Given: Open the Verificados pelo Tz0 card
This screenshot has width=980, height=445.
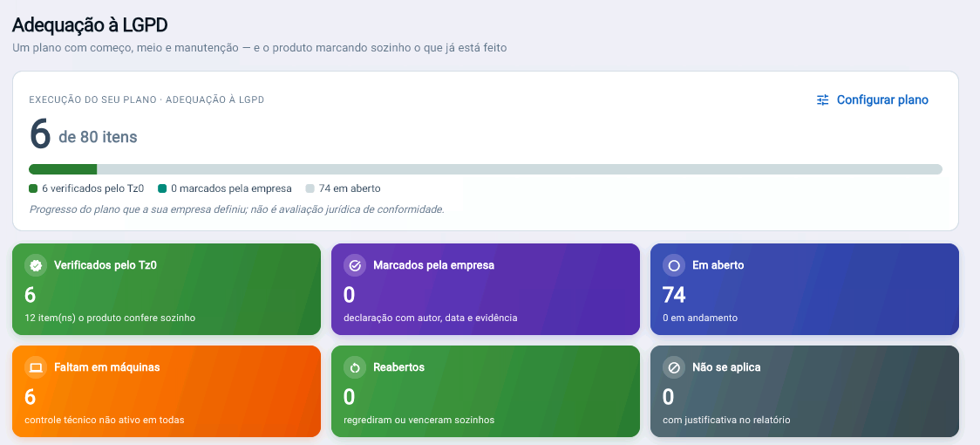Looking at the screenshot, I should coord(167,289).
